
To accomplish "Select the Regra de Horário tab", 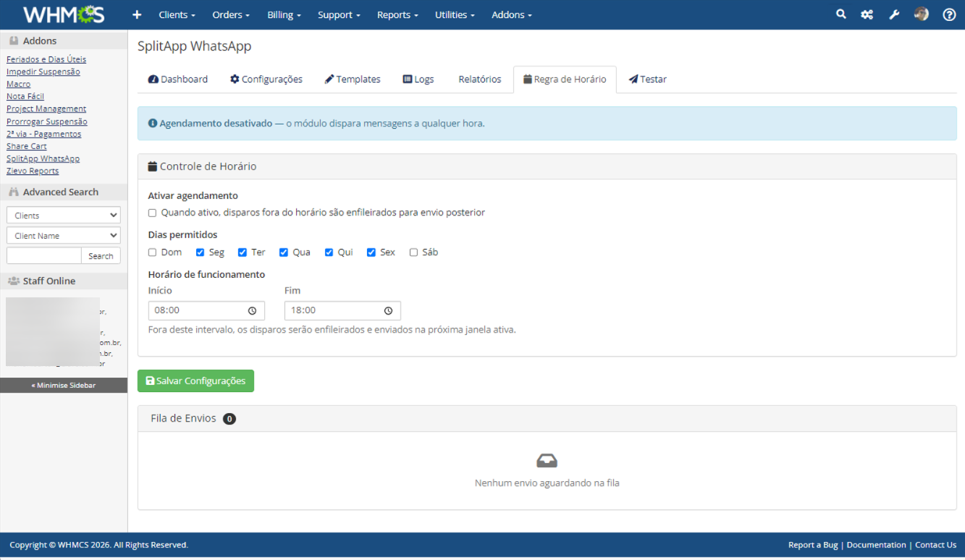I will (x=565, y=80).
